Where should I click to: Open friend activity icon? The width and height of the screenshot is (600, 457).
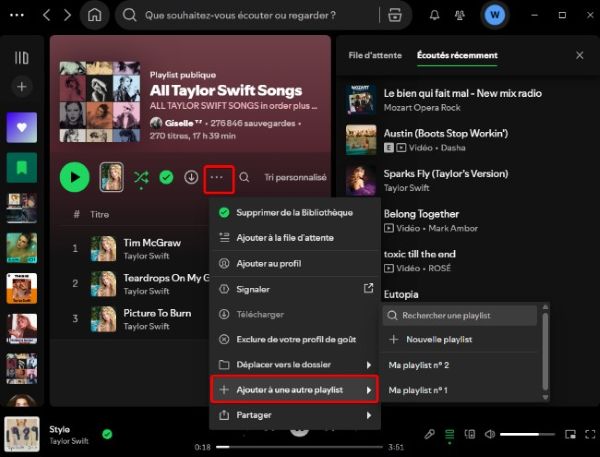tap(459, 15)
